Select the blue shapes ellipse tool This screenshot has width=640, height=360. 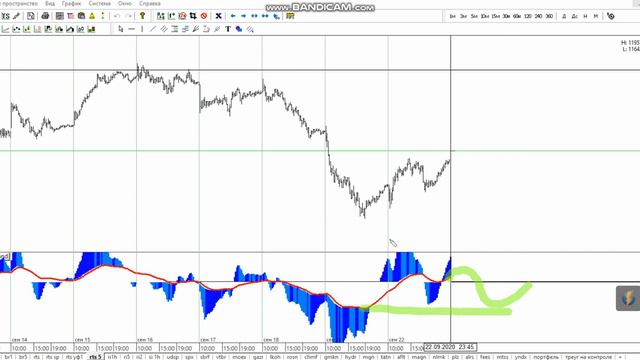point(239,29)
